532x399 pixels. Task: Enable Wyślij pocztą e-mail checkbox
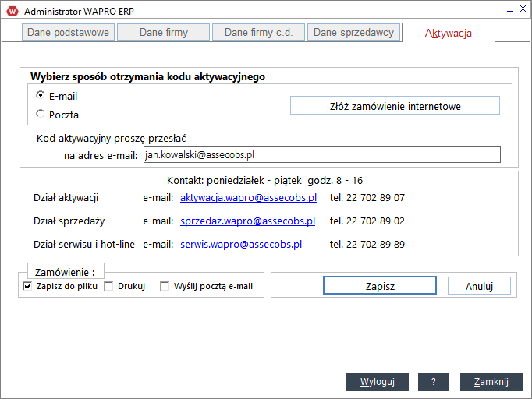click(165, 286)
